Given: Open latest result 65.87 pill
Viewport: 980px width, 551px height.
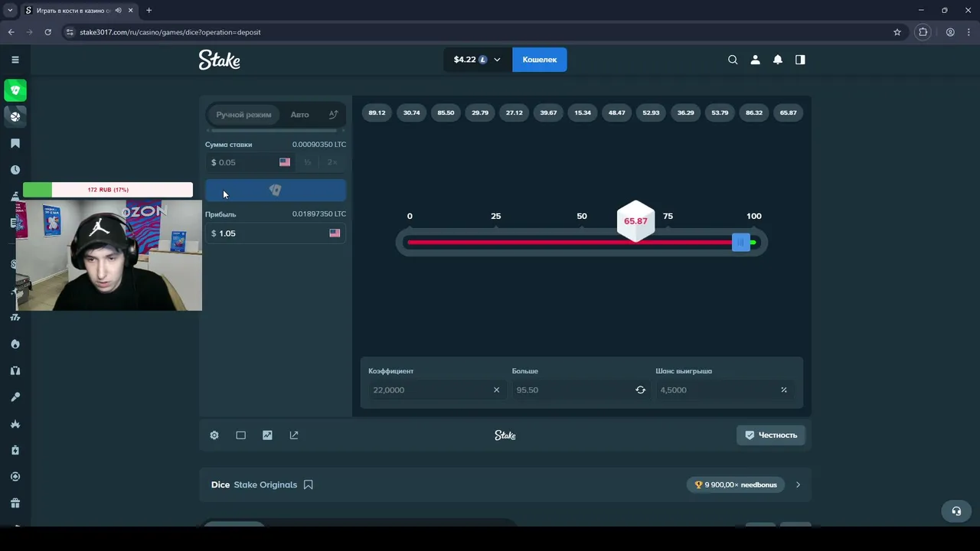Looking at the screenshot, I should [x=789, y=112].
